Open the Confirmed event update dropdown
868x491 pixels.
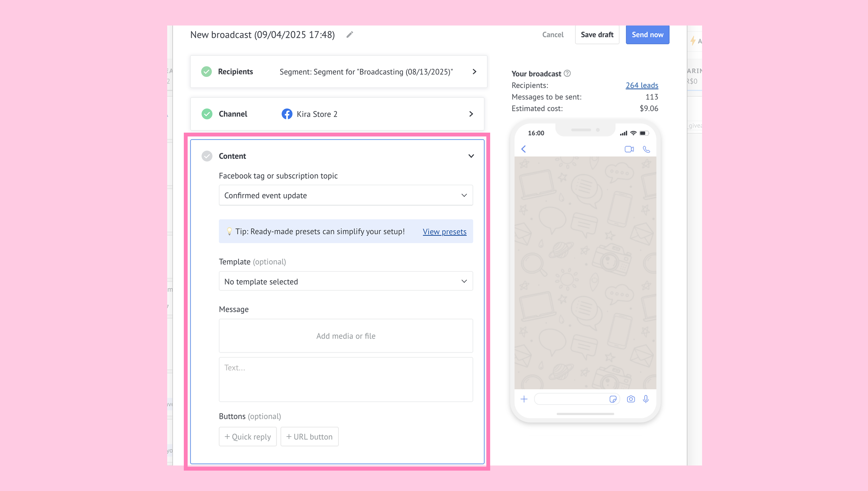click(x=346, y=195)
